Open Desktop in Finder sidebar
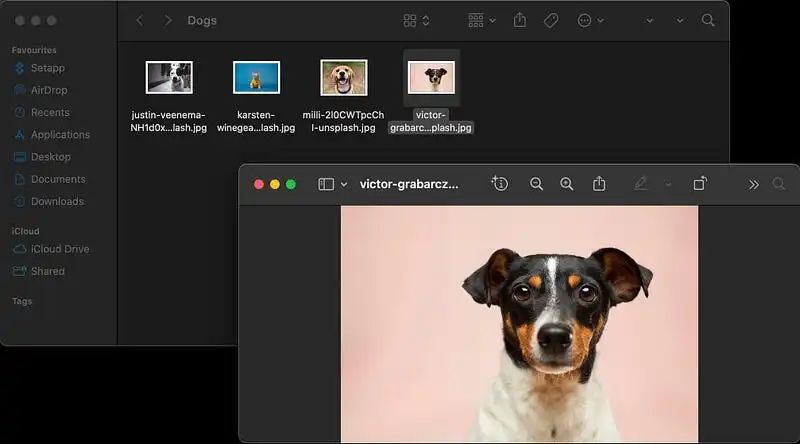 [x=42, y=157]
